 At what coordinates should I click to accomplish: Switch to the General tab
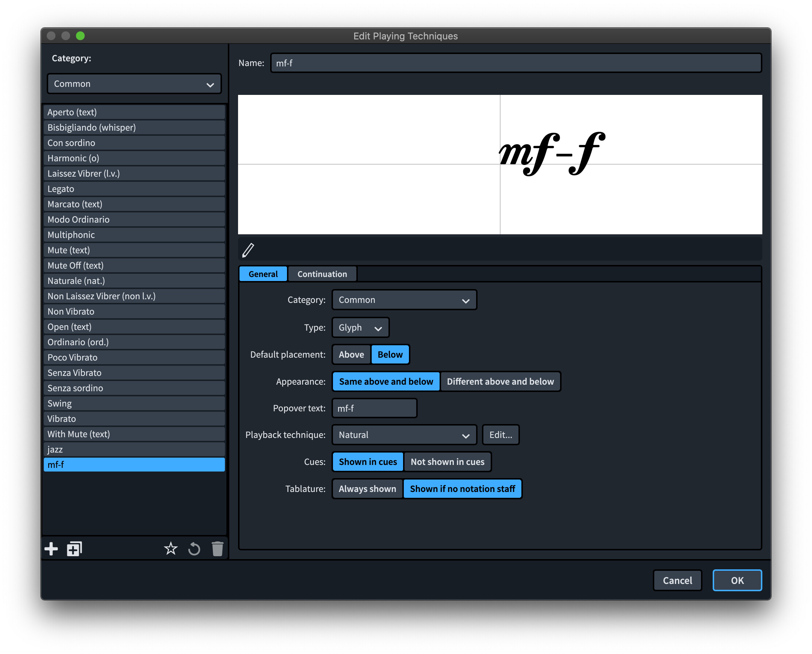click(263, 274)
